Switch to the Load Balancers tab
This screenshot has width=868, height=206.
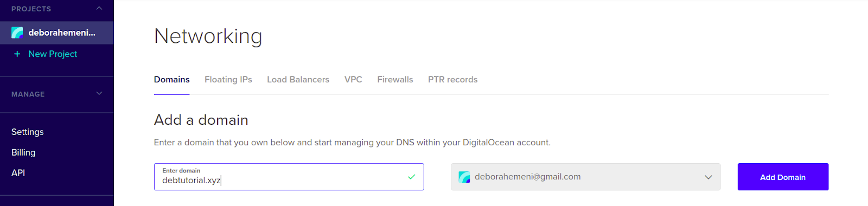[x=298, y=80]
